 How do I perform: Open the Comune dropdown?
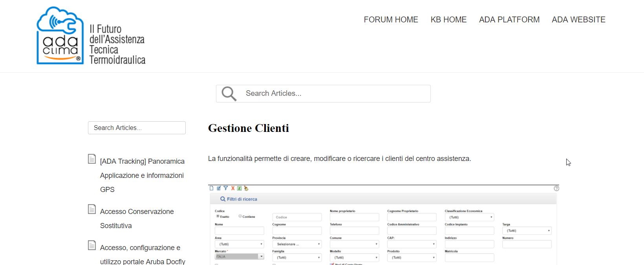[355, 244]
